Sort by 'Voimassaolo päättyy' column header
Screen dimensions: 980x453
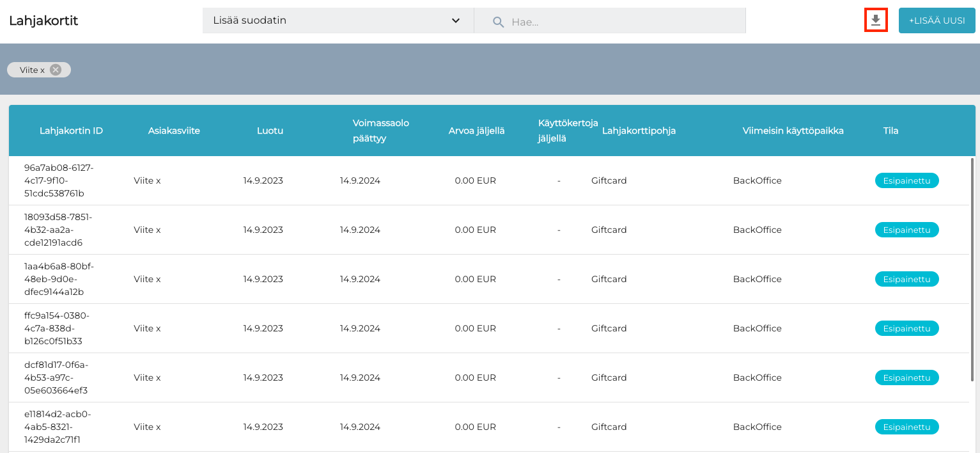pyautogui.click(x=380, y=131)
